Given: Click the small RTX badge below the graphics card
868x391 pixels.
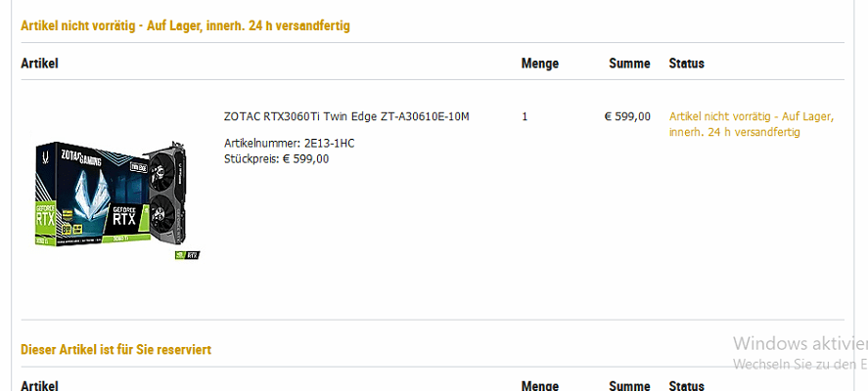Looking at the screenshot, I should (187, 254).
